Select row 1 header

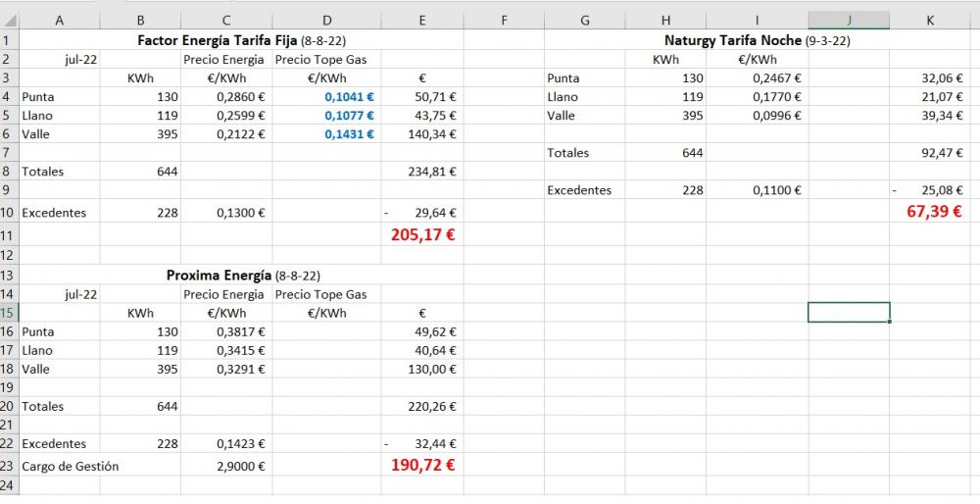(10, 40)
